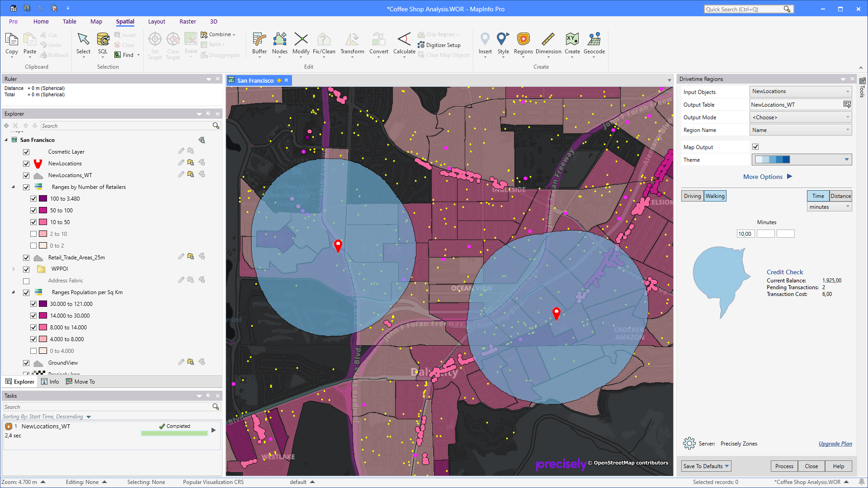
Task: Switch to the Info tab
Action: (x=50, y=381)
